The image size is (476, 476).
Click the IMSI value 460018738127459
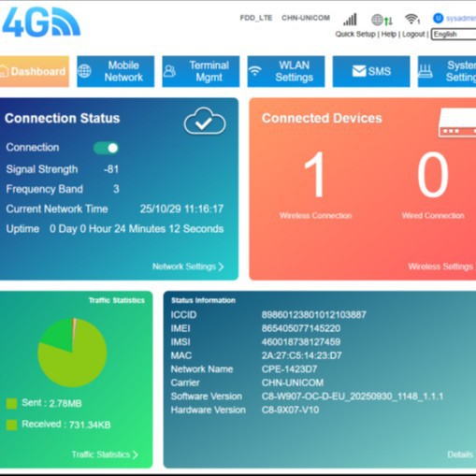click(x=301, y=342)
